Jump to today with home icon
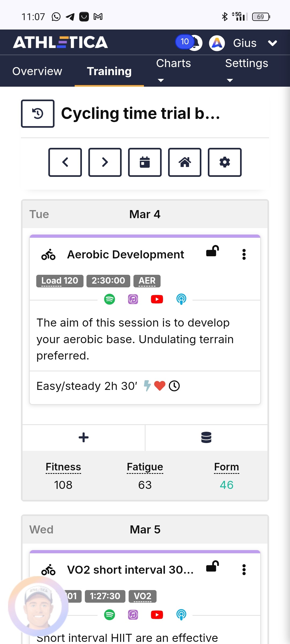This screenshot has width=290, height=644. tap(185, 162)
